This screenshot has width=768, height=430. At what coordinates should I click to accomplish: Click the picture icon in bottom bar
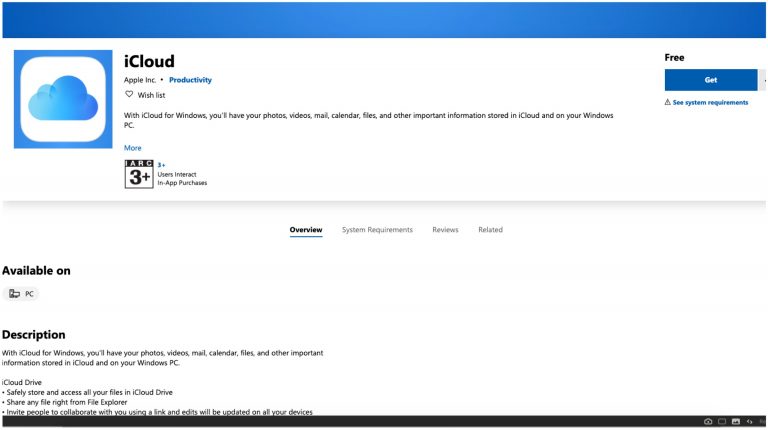(736, 422)
